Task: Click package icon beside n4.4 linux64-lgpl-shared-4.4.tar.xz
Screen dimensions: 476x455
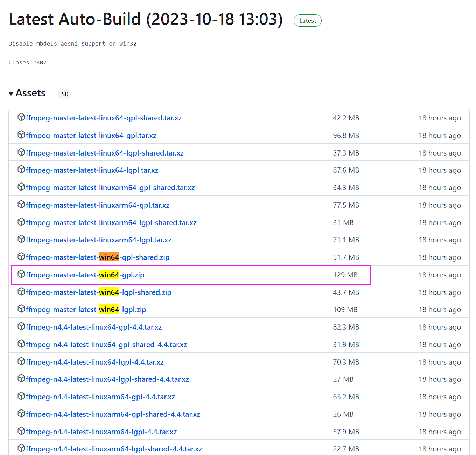Action: click(21, 378)
